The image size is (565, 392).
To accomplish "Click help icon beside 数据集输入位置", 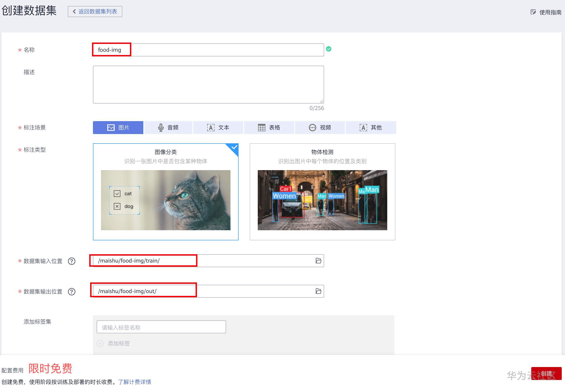I will (x=71, y=261).
